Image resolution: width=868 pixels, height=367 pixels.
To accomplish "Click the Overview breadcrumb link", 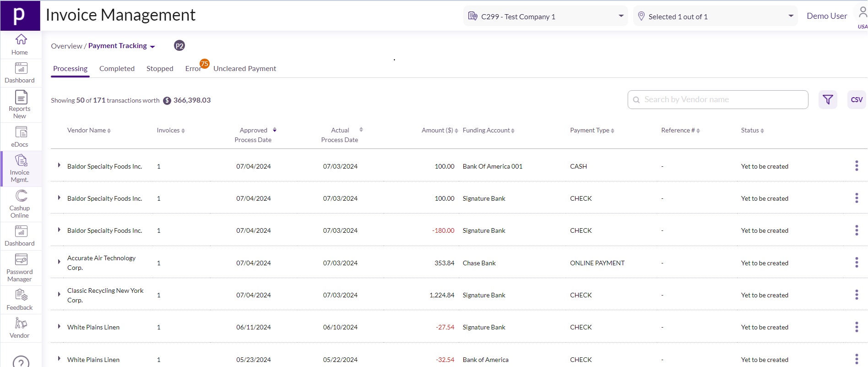I will (66, 46).
